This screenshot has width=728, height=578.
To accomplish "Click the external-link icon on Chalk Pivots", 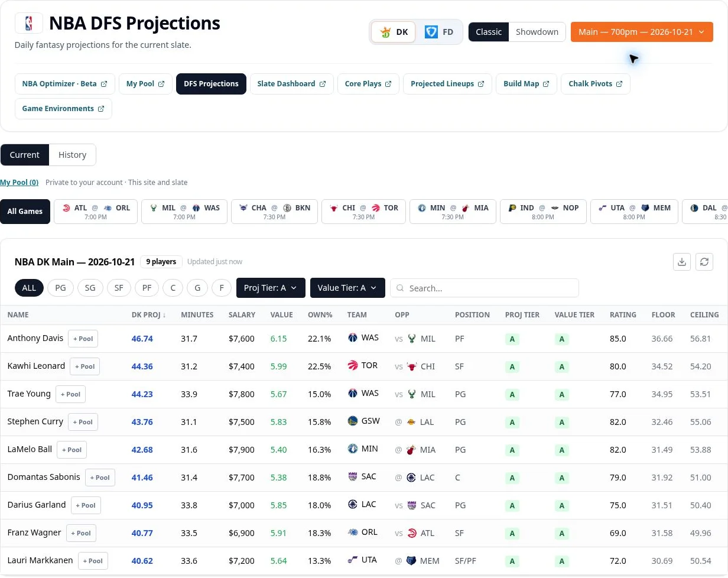I will point(619,84).
